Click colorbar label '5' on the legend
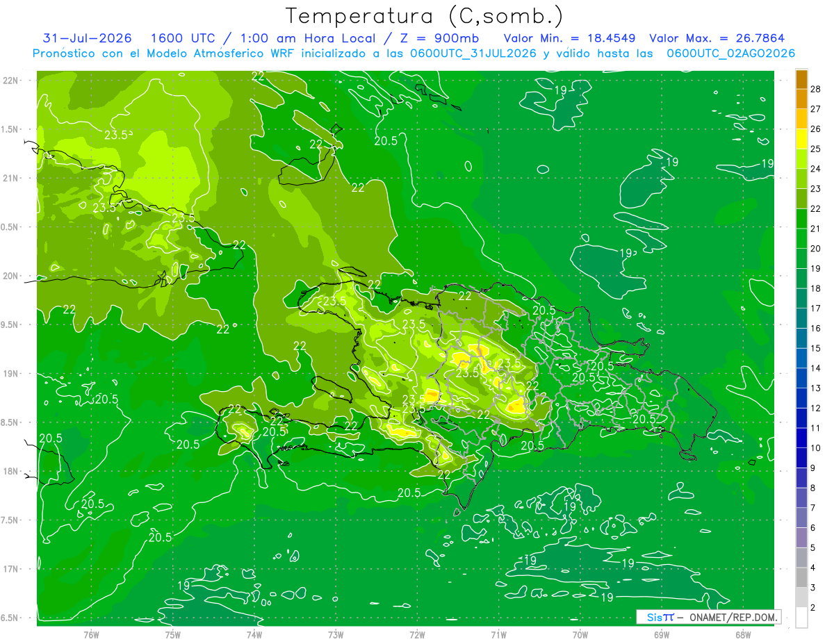 813,548
